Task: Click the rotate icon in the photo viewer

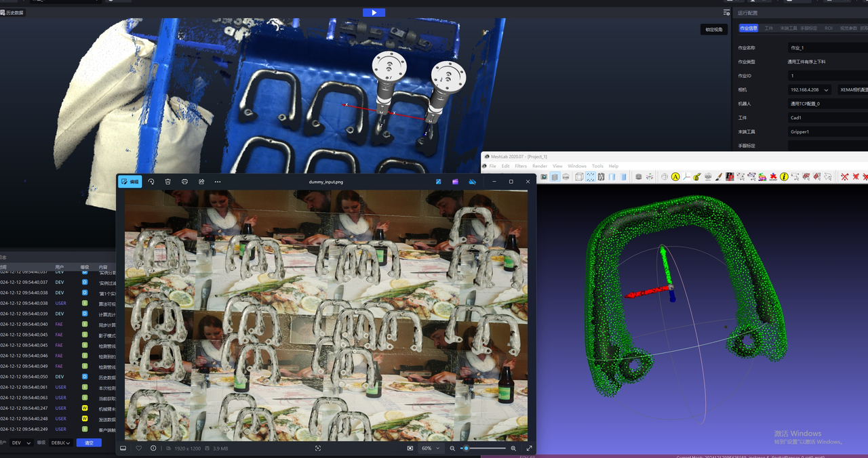Action: pyautogui.click(x=151, y=182)
